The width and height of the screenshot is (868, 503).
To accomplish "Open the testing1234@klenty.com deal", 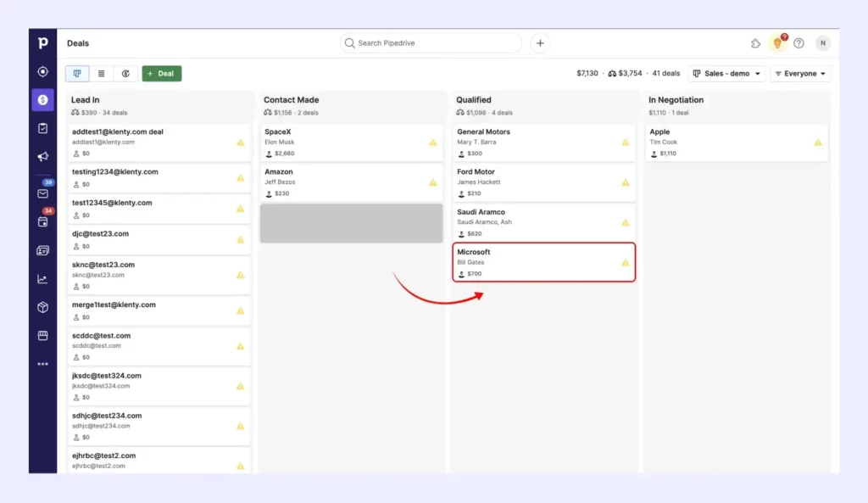I will 159,178.
